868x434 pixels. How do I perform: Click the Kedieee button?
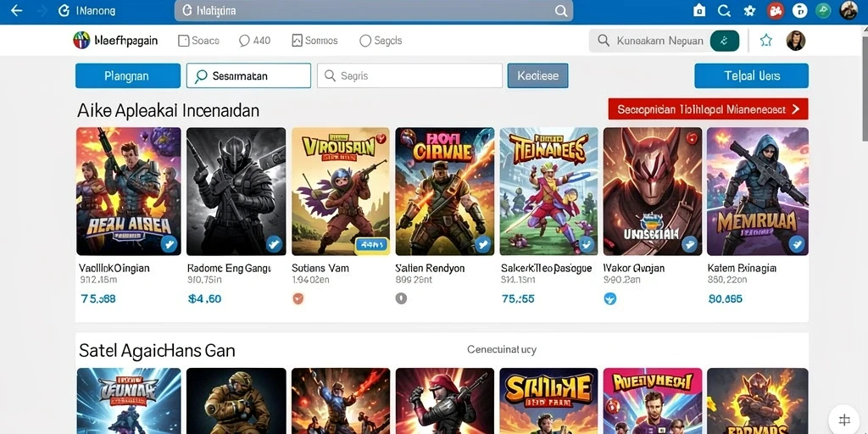[537, 75]
